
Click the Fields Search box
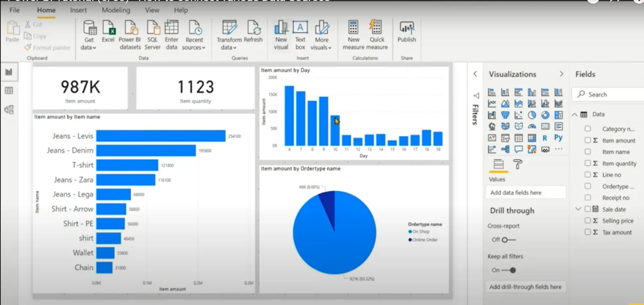click(x=609, y=94)
